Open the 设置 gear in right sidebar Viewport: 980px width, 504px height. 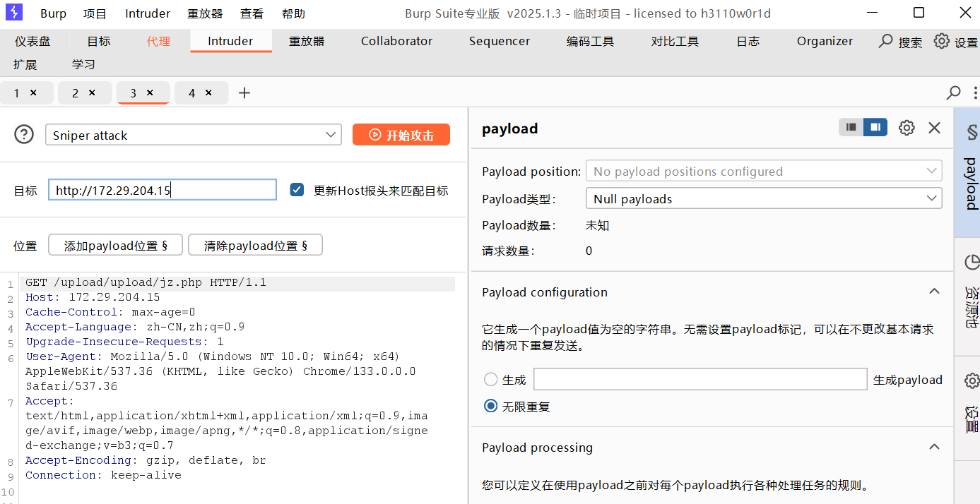pos(972,381)
